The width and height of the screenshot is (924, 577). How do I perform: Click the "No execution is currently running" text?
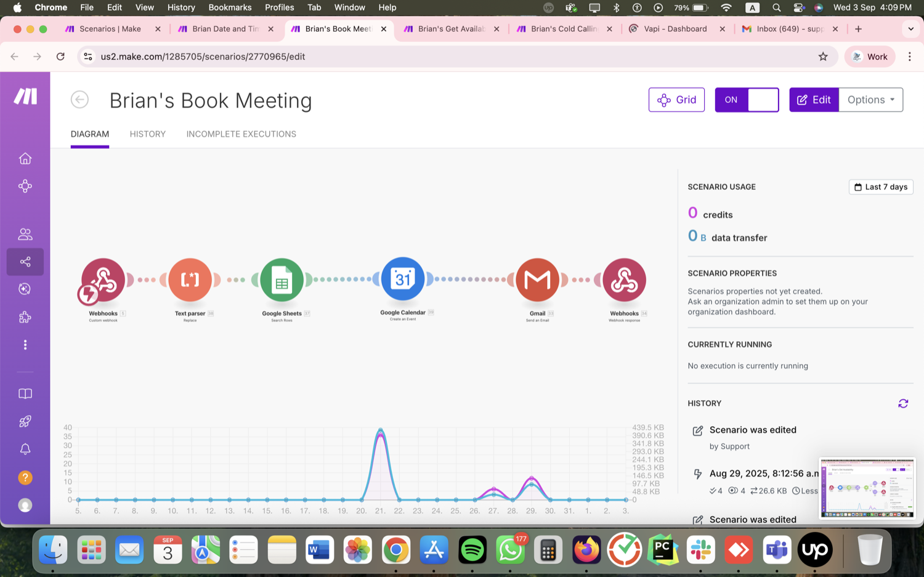coord(748,366)
